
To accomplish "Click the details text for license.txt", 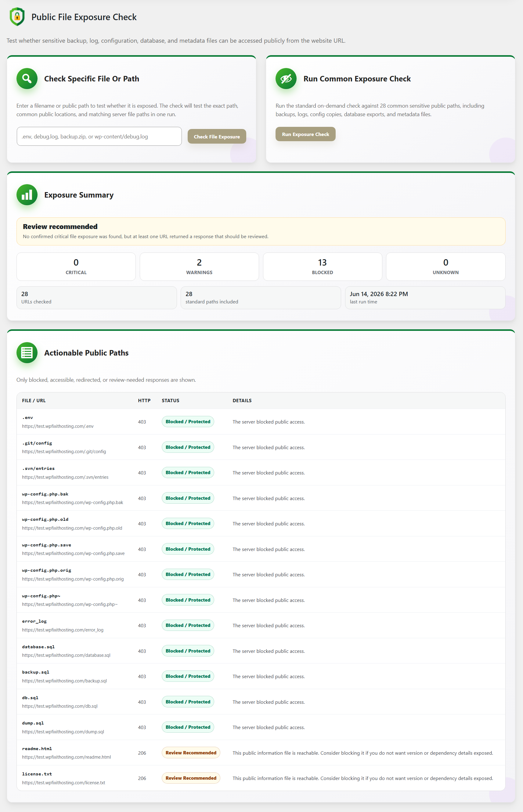I will tap(363, 778).
